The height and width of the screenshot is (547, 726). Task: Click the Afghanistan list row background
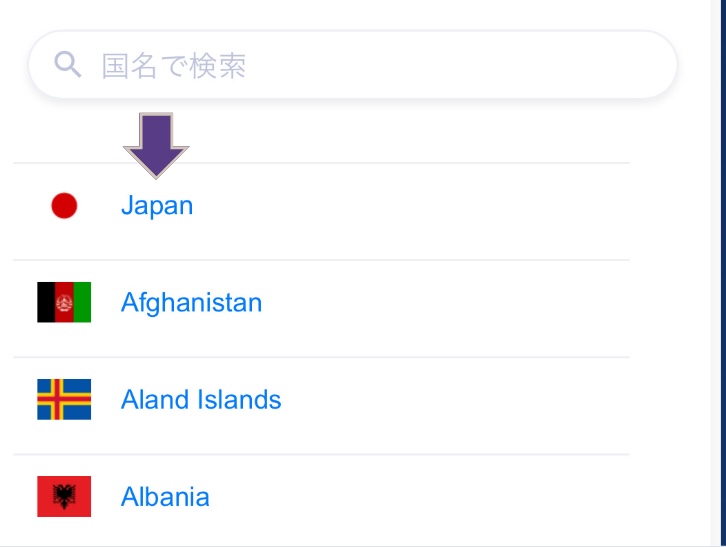point(321,308)
